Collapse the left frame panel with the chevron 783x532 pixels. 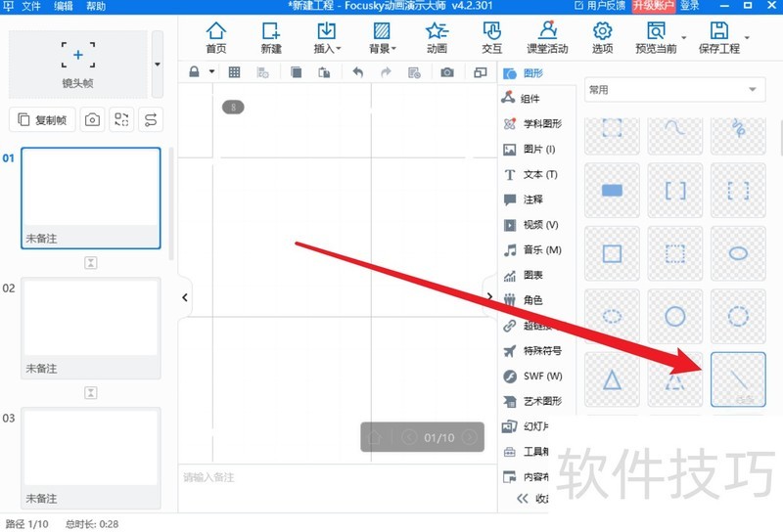point(185,297)
